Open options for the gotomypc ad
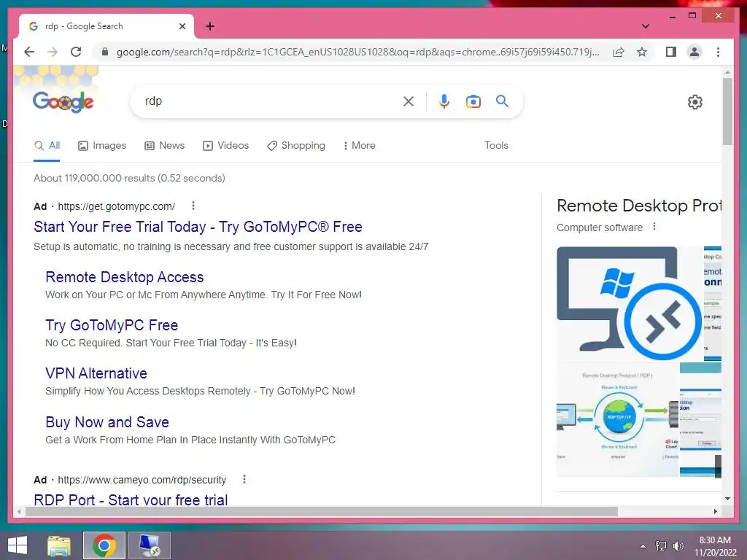 pos(193,206)
